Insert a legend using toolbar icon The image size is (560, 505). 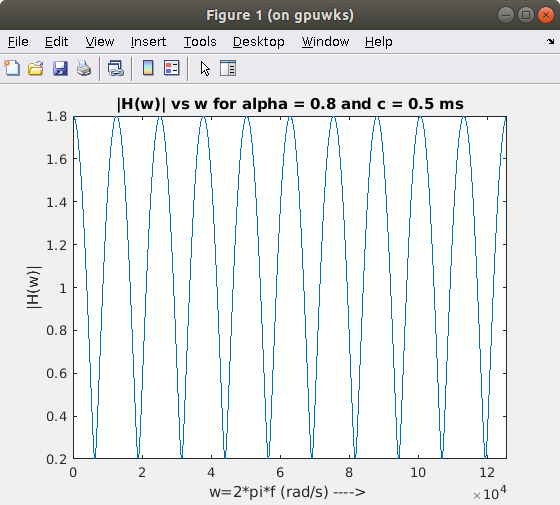(x=171, y=68)
